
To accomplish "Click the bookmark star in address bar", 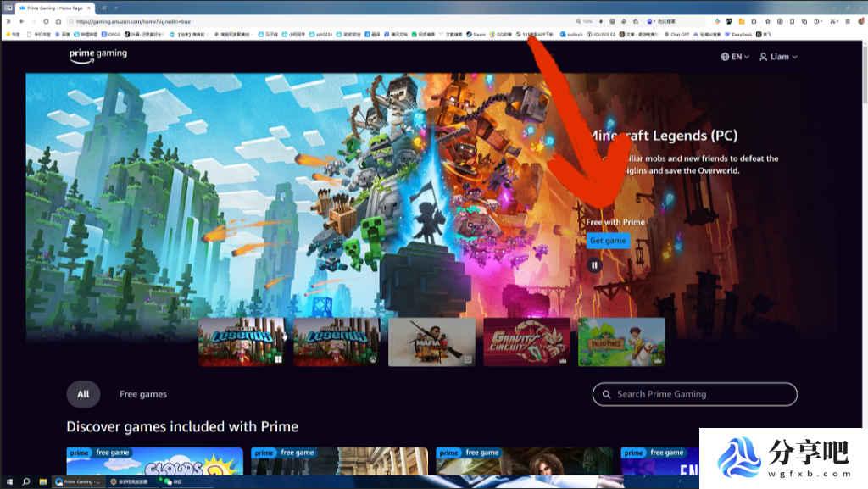I will click(636, 21).
